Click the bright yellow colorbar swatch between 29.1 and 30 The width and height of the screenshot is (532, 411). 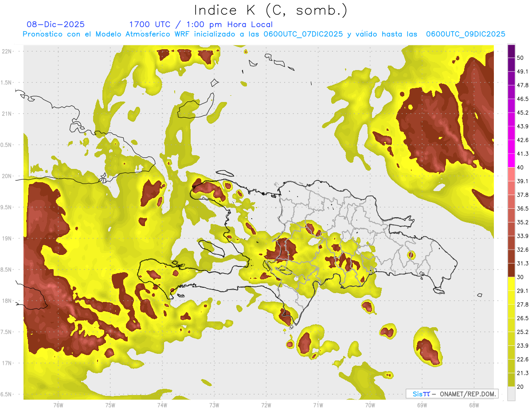511,284
